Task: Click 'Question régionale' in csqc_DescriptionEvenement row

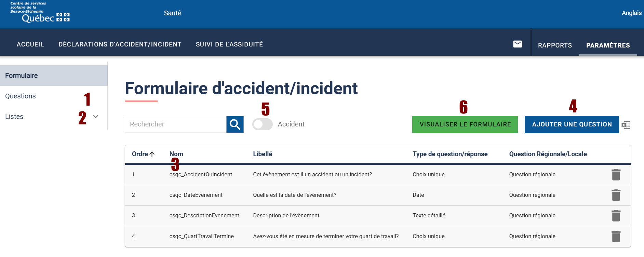Action: click(532, 216)
